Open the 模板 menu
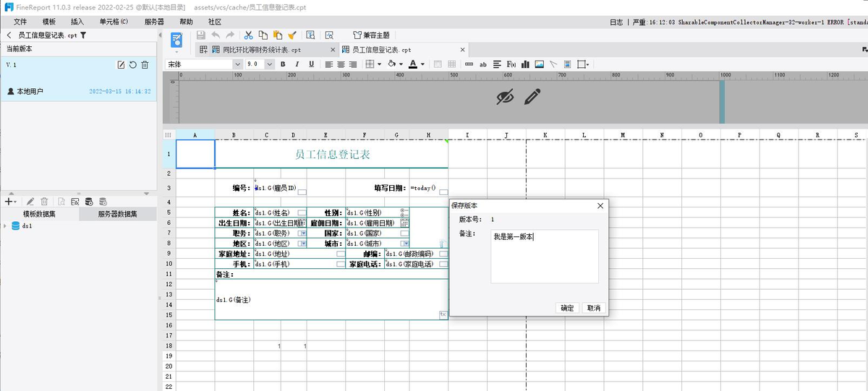This screenshot has height=391, width=868. [x=49, y=22]
